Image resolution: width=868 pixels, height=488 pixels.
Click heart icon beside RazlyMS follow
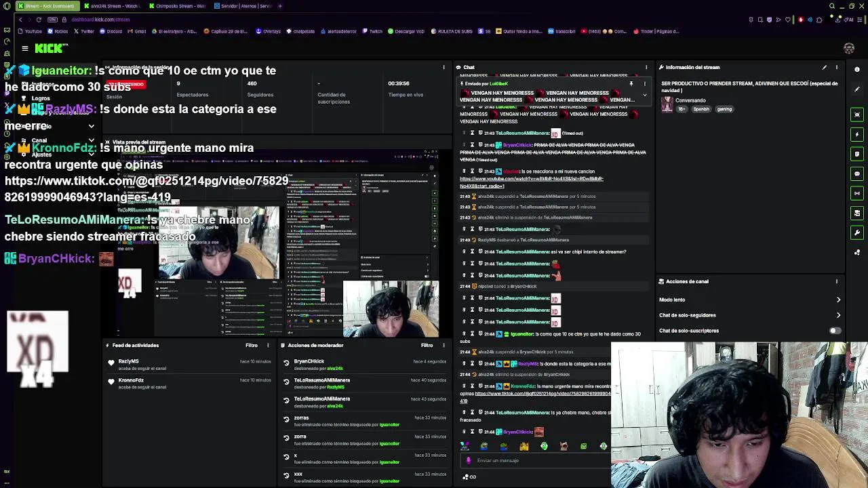tap(111, 363)
